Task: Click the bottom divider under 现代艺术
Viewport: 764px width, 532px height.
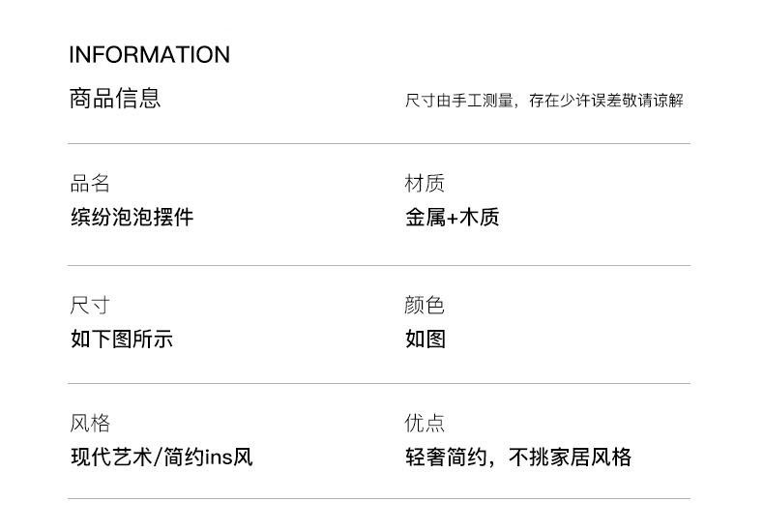Action: point(379,498)
